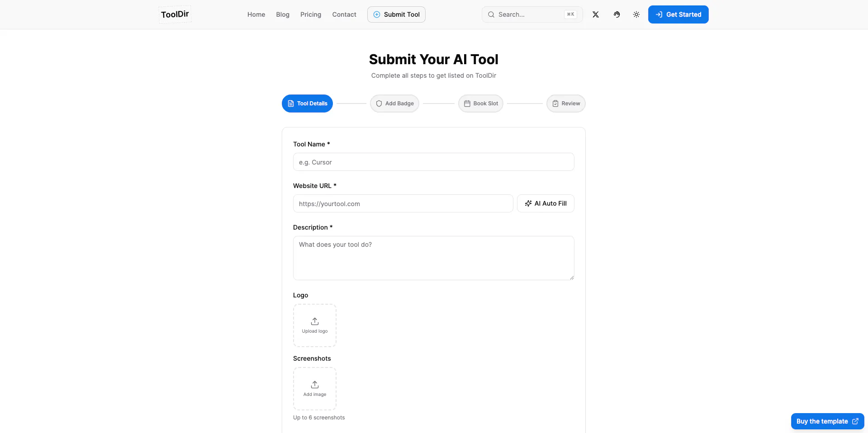Open the Blog page
The image size is (868, 433).
pyautogui.click(x=283, y=14)
